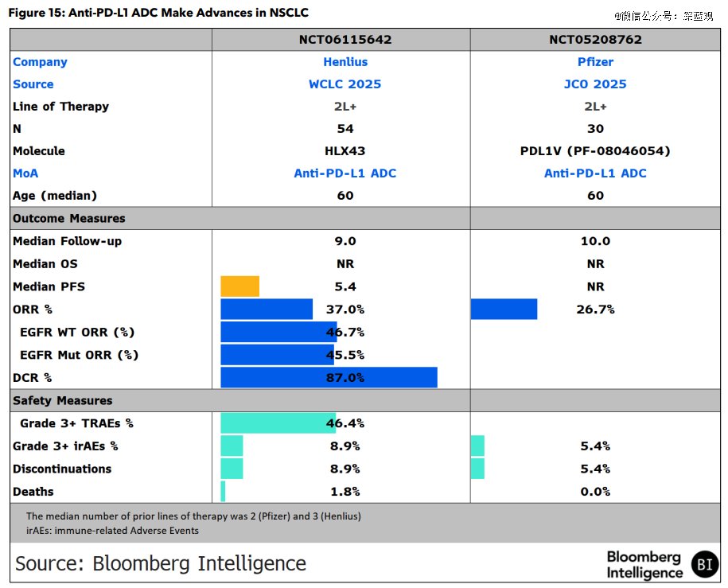The height and width of the screenshot is (588, 728).
Task: Click the Figure 15 title text
Action: 158,13
